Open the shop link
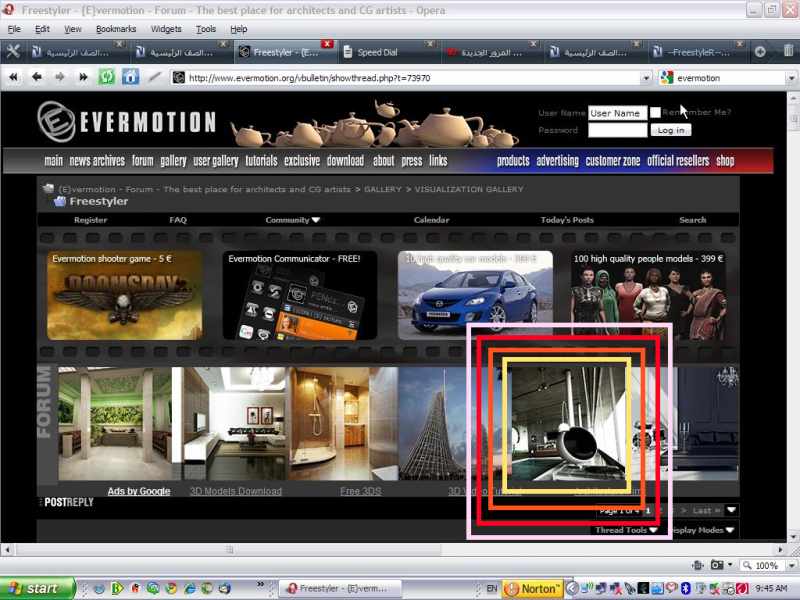Image resolution: width=800 pixels, height=600 pixels. (725, 161)
